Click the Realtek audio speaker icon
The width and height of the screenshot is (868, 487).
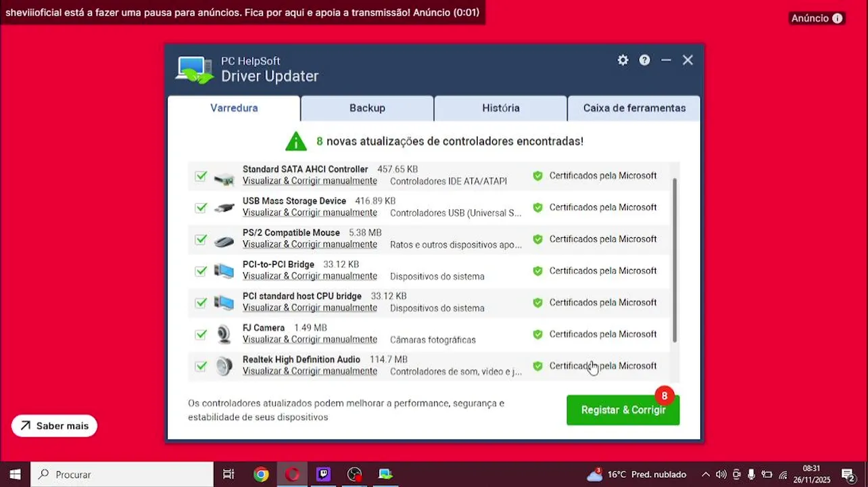tap(224, 366)
